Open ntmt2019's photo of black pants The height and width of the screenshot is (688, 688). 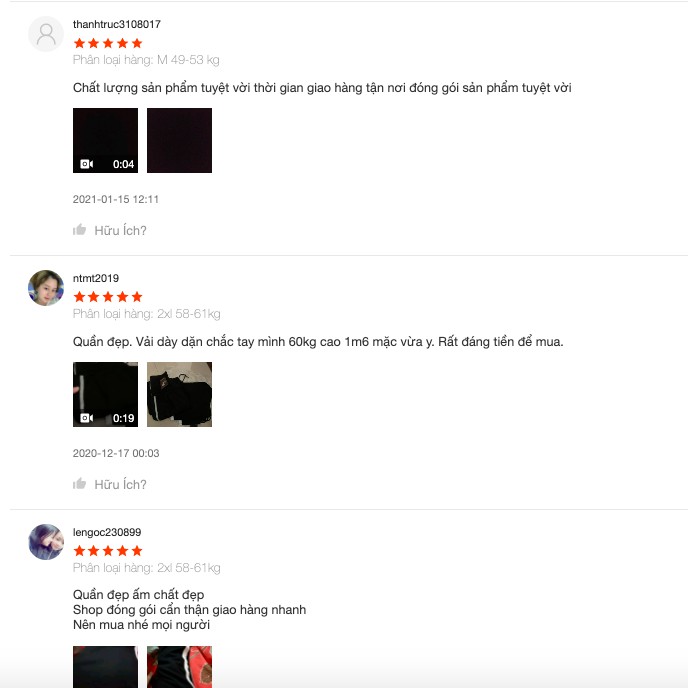click(179, 394)
